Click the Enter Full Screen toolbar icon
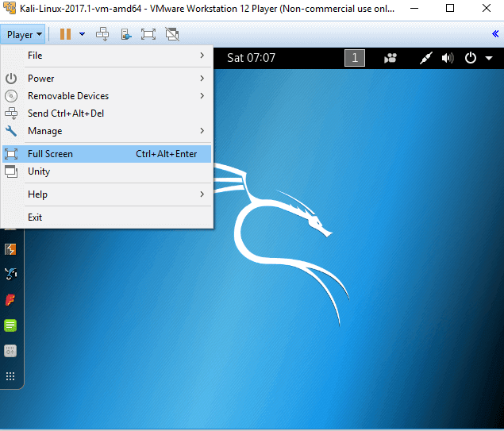This screenshot has width=504, height=431. [x=148, y=34]
